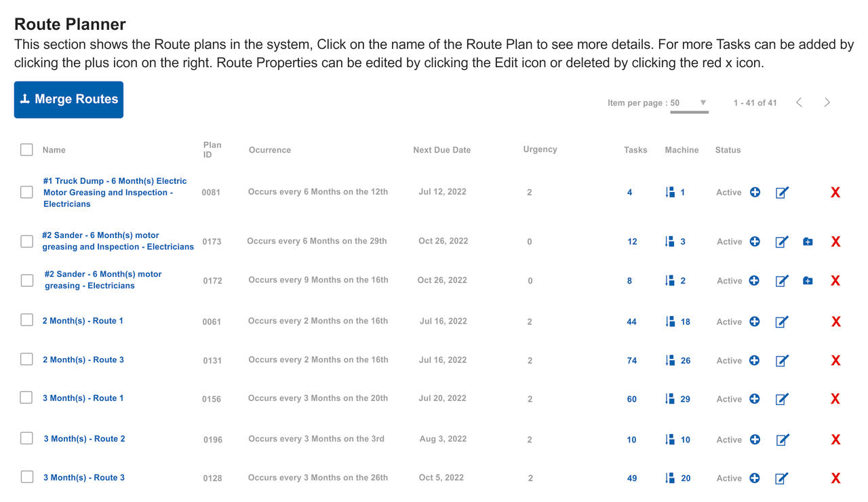Open the 60 tasks count link
The image size is (868, 502).
[x=632, y=400]
